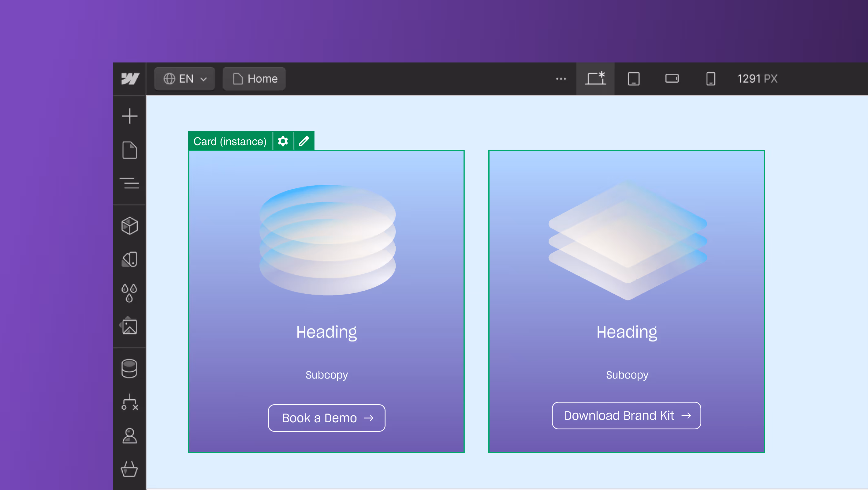Open the Users account panel

(x=129, y=436)
